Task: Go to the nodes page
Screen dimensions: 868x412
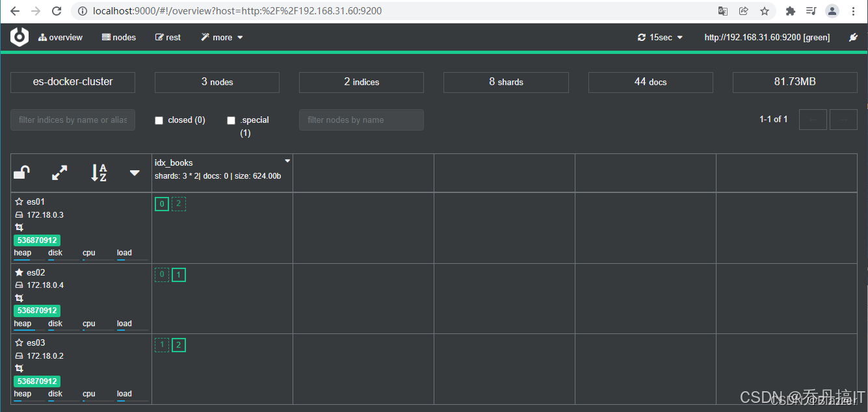Action: (119, 38)
